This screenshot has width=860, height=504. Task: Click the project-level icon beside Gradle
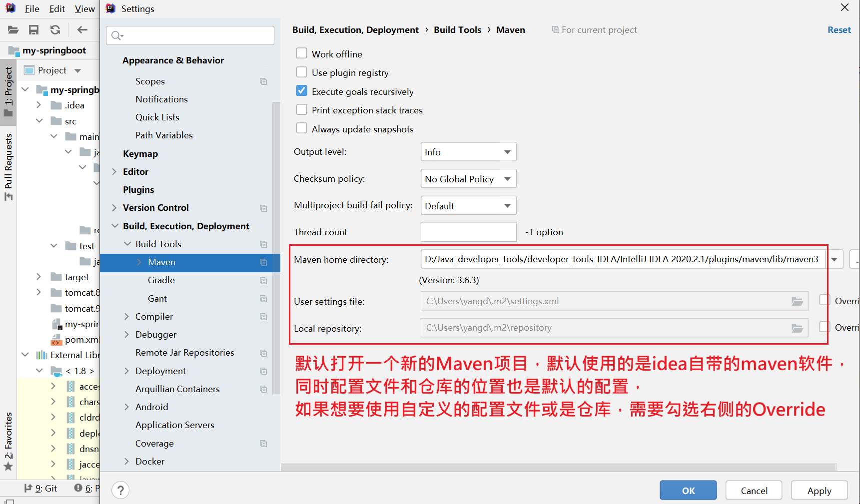coord(263,281)
